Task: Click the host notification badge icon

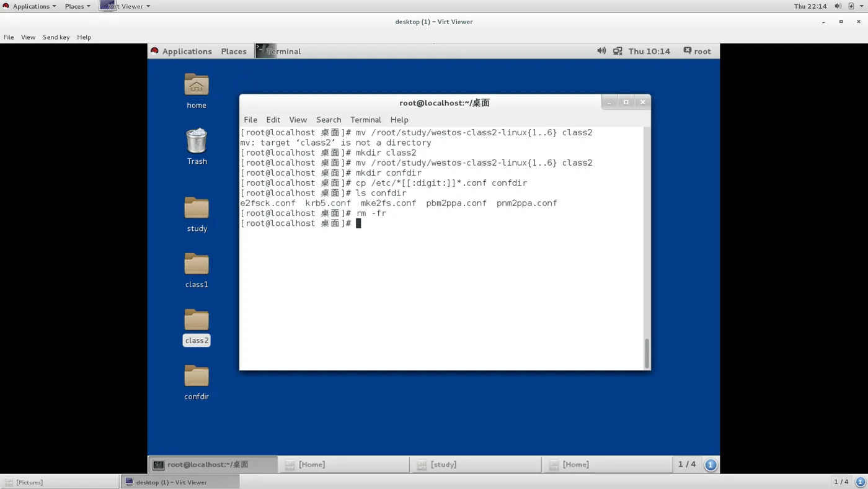Action: 860,482
